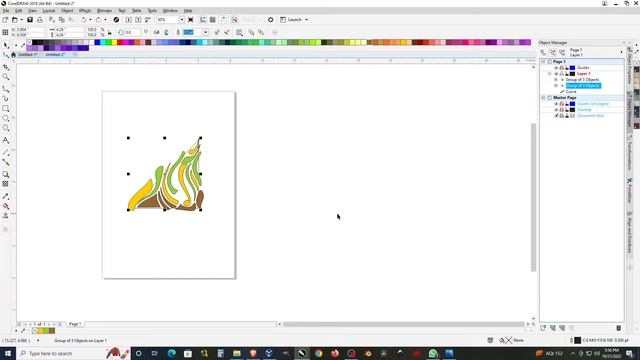Image resolution: width=640 pixels, height=360 pixels.
Task: Select the Ellipse tool
Action: click(6, 118)
